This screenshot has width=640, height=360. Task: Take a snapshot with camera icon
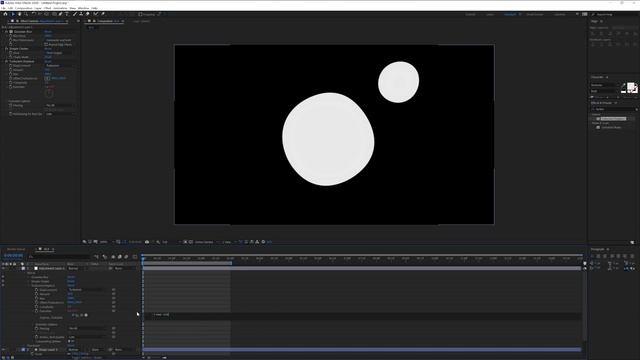(147, 242)
